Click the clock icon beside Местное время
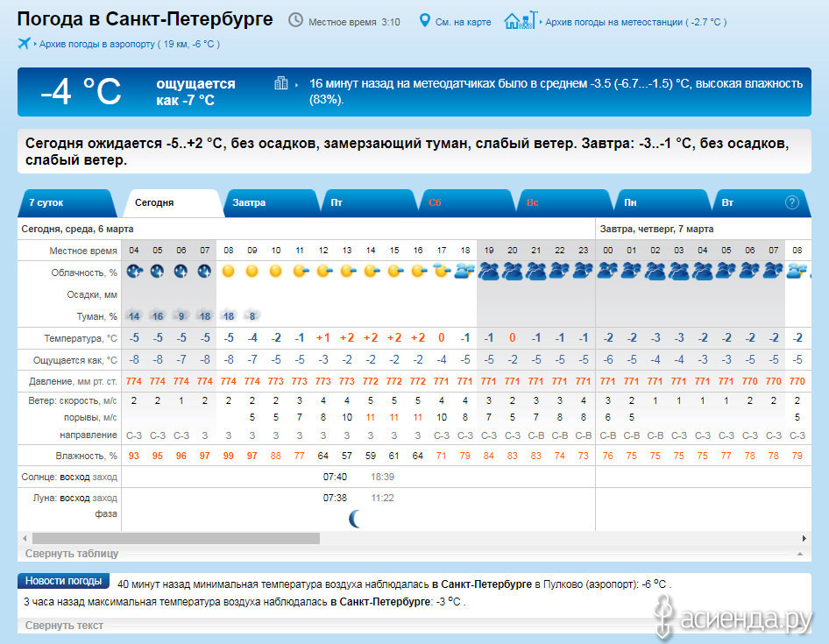The height and width of the screenshot is (644, 829). tap(295, 21)
